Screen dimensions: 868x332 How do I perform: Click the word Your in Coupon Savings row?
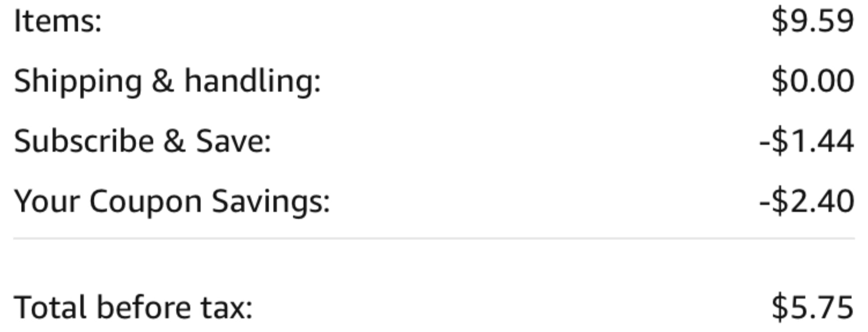click(x=47, y=201)
